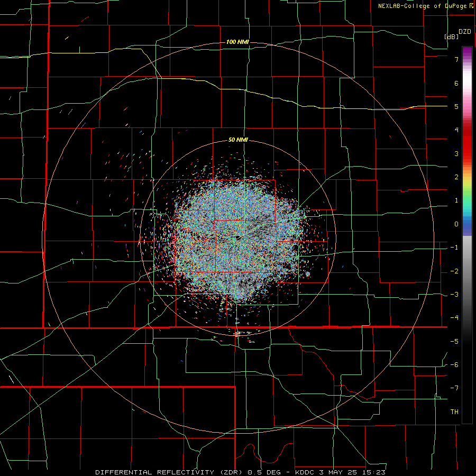
Task: Click the 0 value on color scale
Action: pos(456,224)
